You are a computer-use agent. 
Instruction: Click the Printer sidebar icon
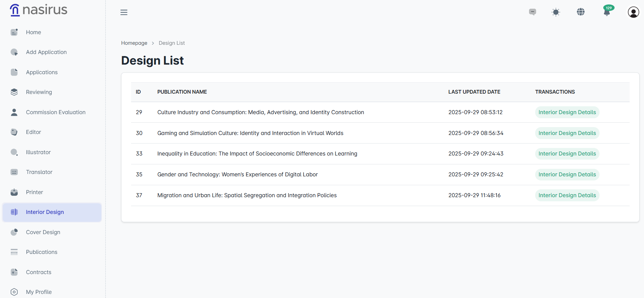pyautogui.click(x=14, y=192)
